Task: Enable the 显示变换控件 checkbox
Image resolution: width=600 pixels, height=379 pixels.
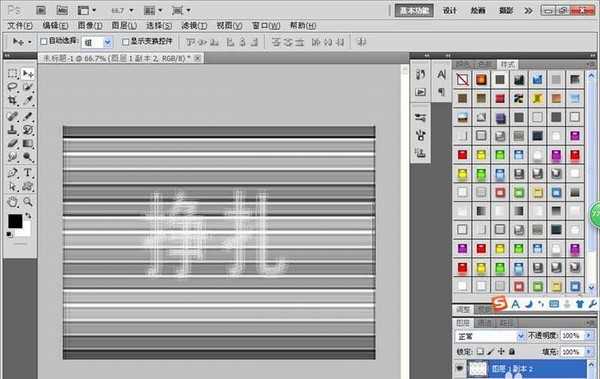Action: (125, 41)
